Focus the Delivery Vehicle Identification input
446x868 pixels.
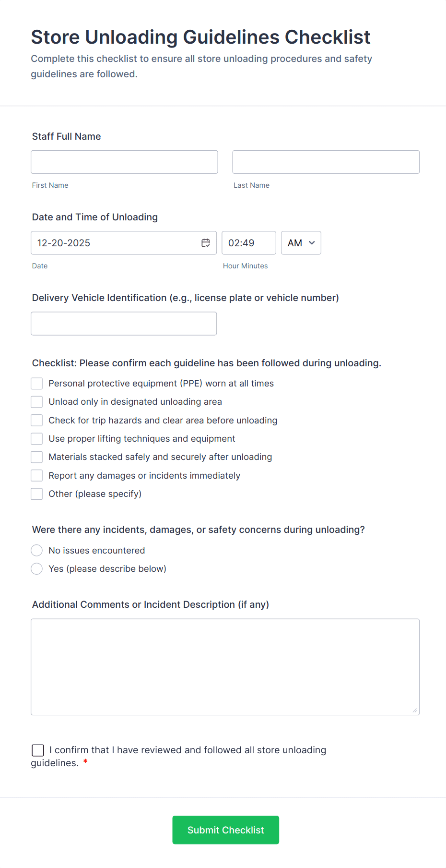click(x=124, y=324)
